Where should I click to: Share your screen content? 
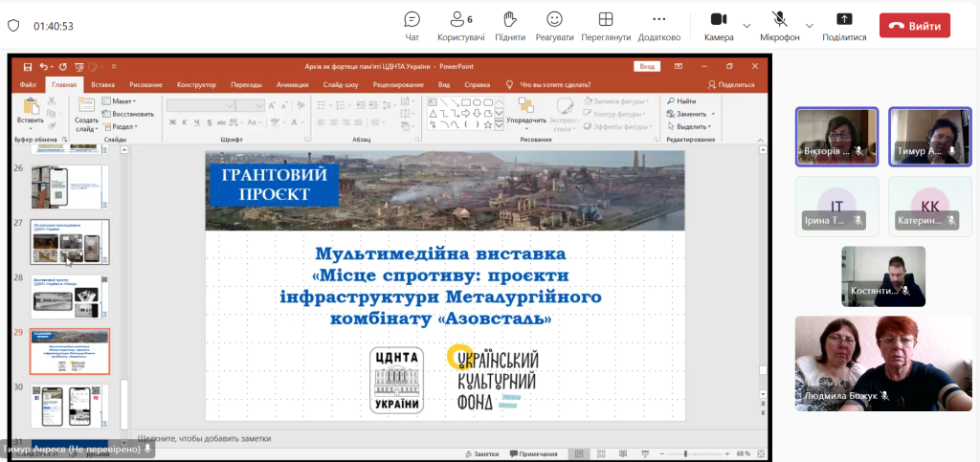843,26
